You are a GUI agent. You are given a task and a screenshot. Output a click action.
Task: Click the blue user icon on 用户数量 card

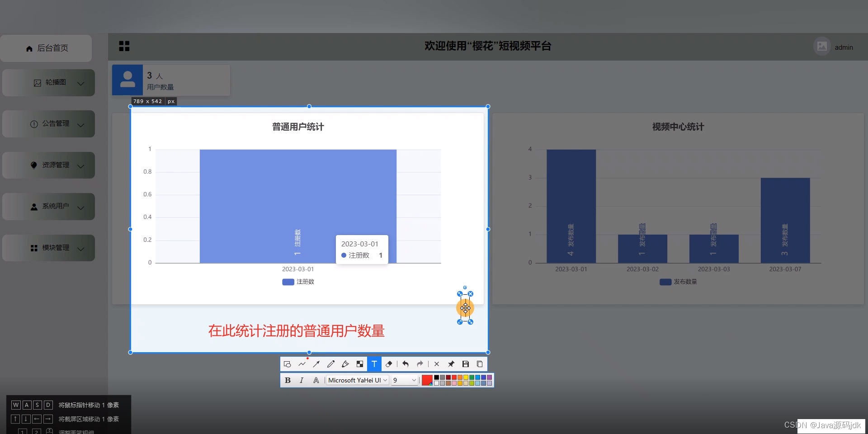127,80
